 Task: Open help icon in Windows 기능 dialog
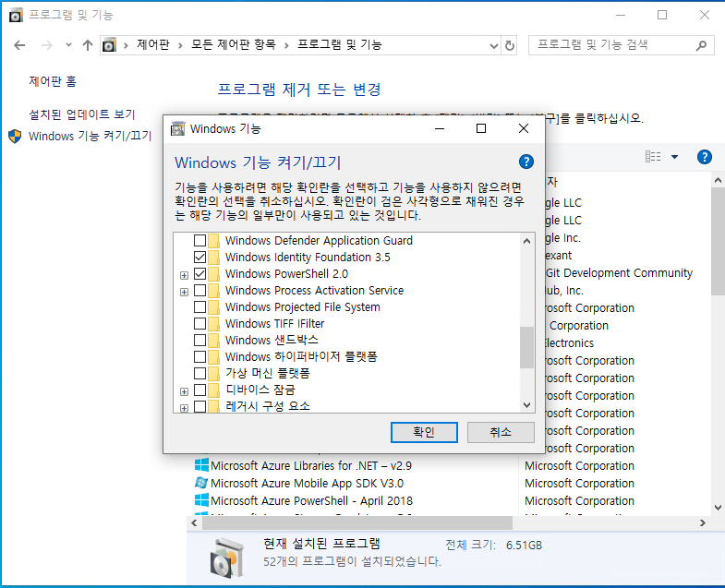(x=526, y=162)
